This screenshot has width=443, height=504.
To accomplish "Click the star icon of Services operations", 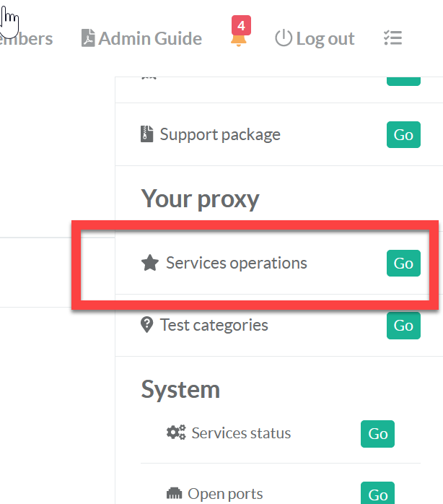I will (x=150, y=263).
